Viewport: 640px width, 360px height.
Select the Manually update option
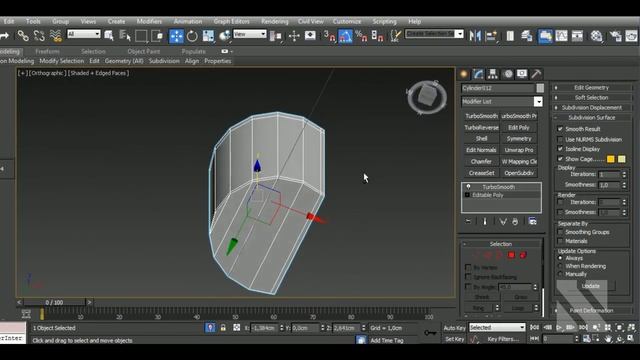[560, 274]
